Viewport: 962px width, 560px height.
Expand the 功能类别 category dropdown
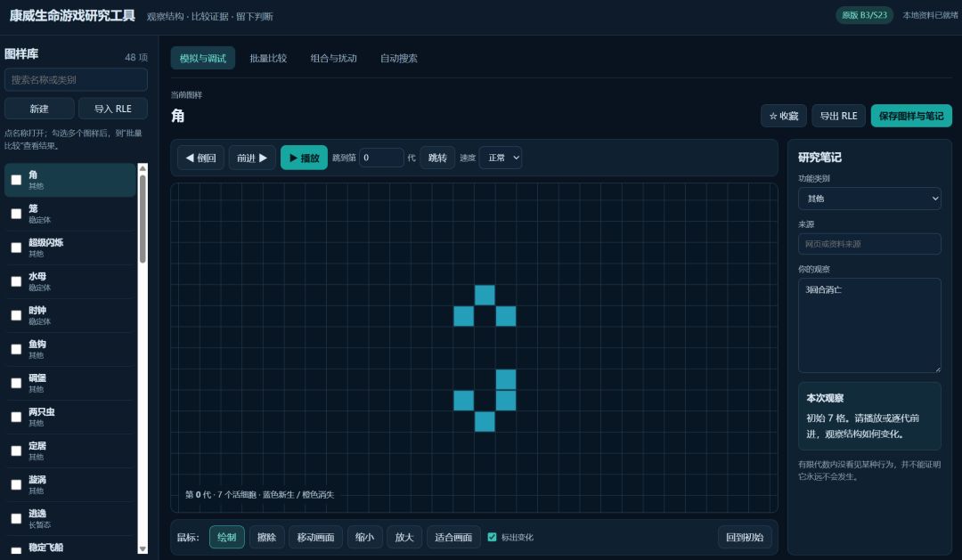[869, 199]
